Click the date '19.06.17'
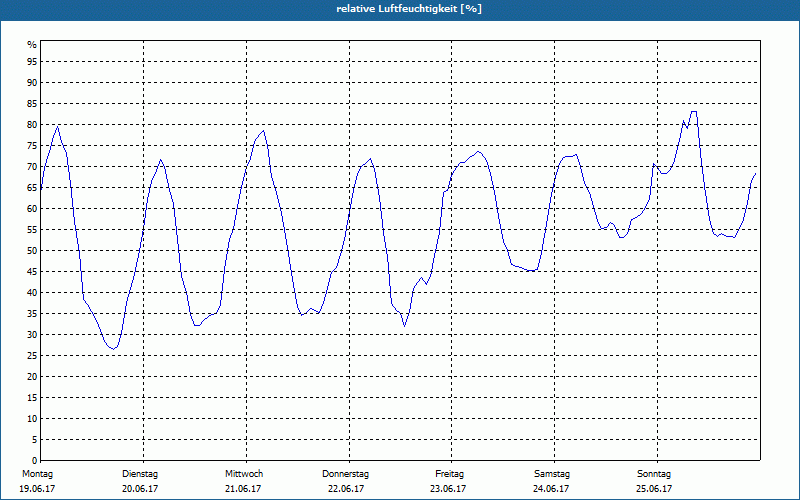Viewport: 800px width, 500px height. coord(37,489)
